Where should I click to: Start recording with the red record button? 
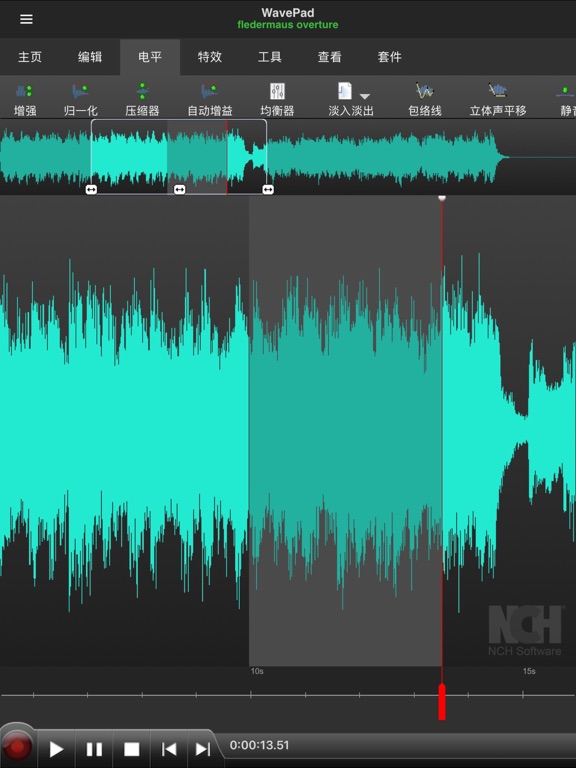[x=18, y=747]
